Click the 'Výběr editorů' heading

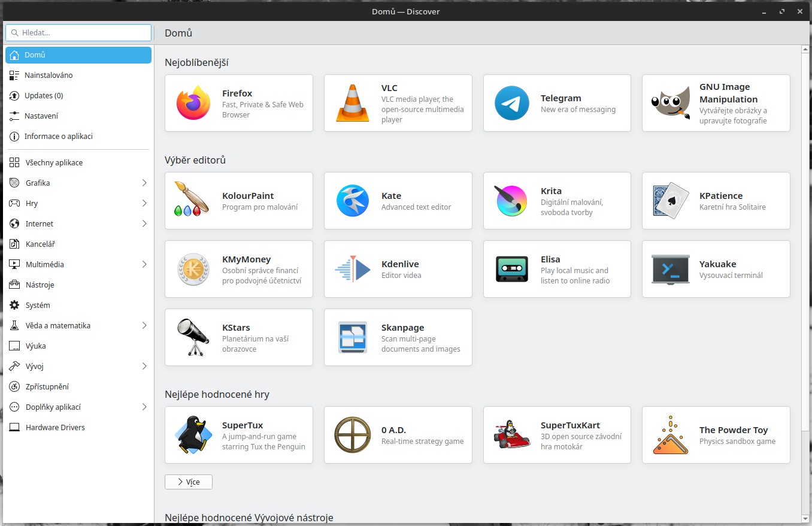click(195, 160)
